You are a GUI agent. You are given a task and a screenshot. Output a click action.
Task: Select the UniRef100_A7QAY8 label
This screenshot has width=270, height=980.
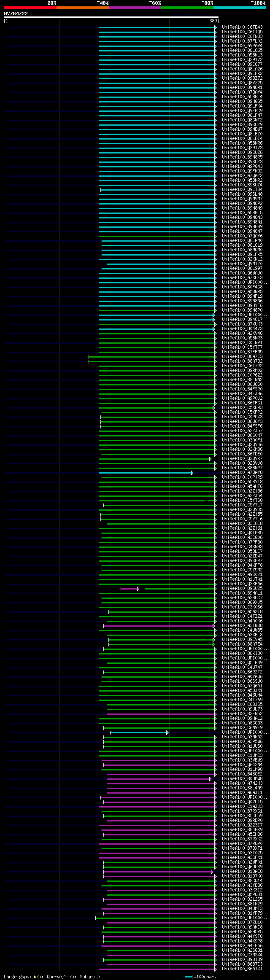pos(242,473)
